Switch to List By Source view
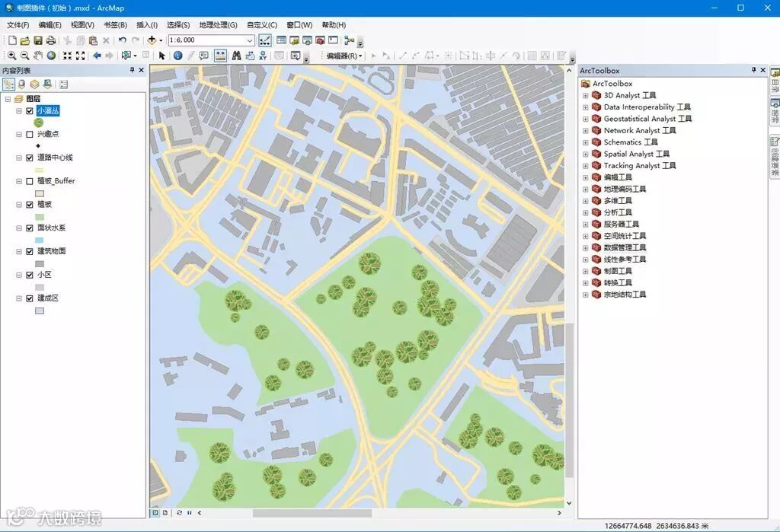Screen dimensions: 780x532 (x=22, y=84)
